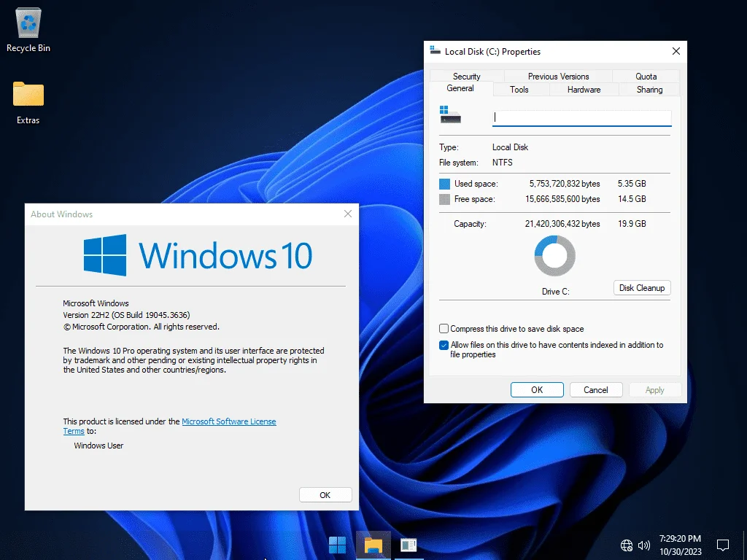The width and height of the screenshot is (747, 560).
Task: Click the 'Local Disk' type value
Action: tap(510, 147)
